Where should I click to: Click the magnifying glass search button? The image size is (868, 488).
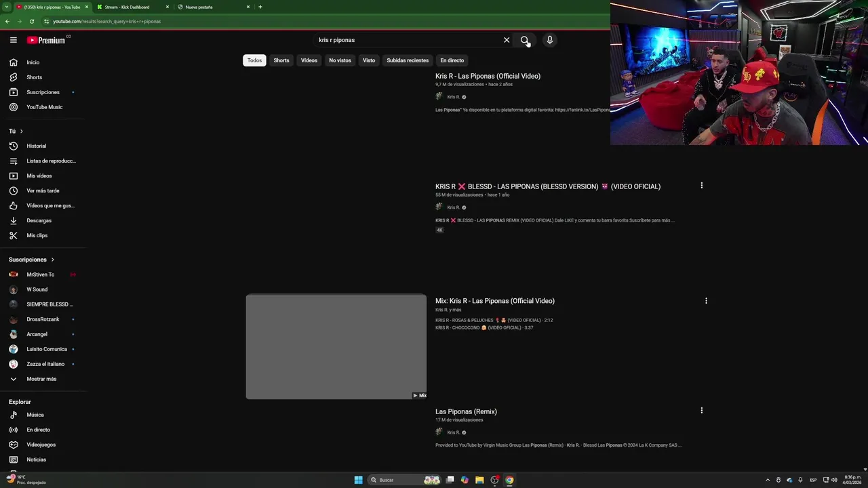[x=525, y=40]
